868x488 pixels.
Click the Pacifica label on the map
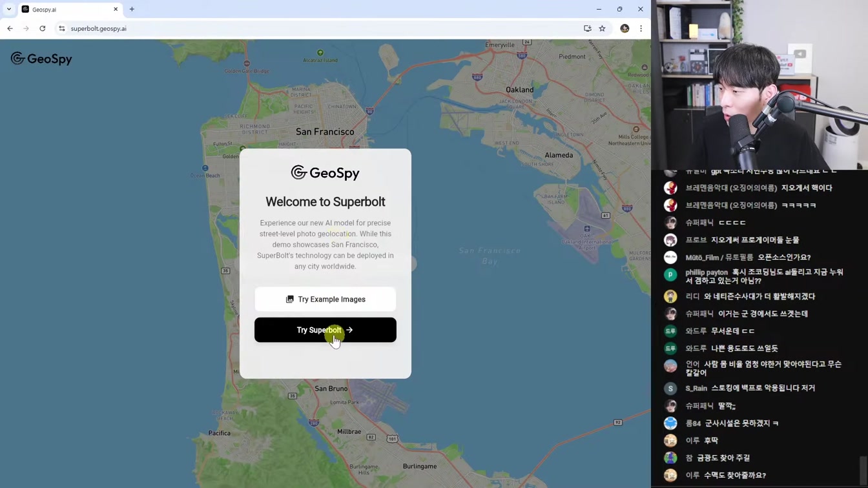click(220, 433)
